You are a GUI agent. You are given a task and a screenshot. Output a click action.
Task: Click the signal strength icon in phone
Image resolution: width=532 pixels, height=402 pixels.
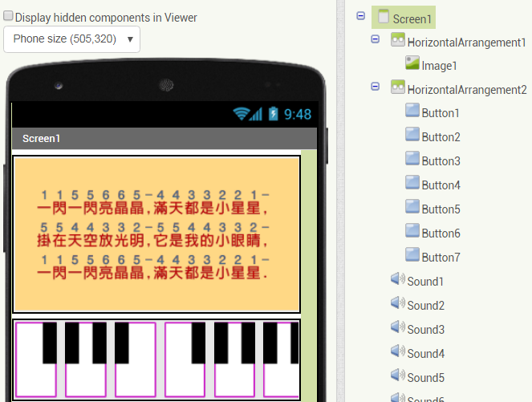256,114
